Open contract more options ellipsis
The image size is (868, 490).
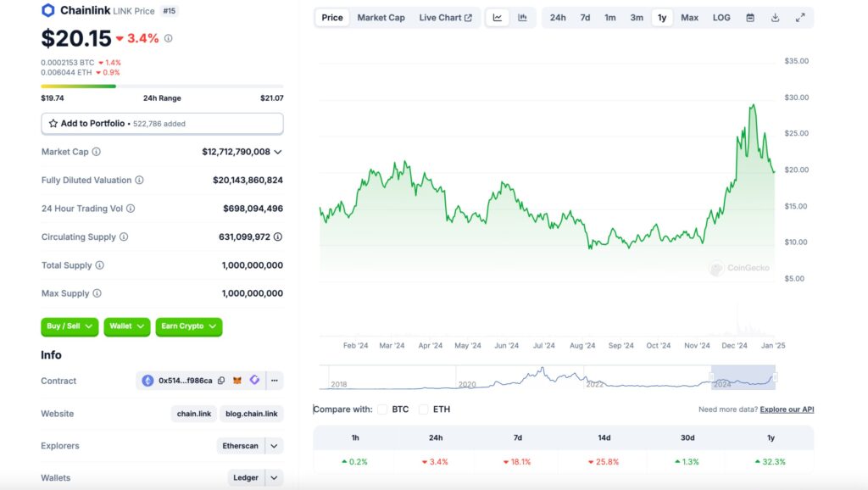click(x=275, y=381)
